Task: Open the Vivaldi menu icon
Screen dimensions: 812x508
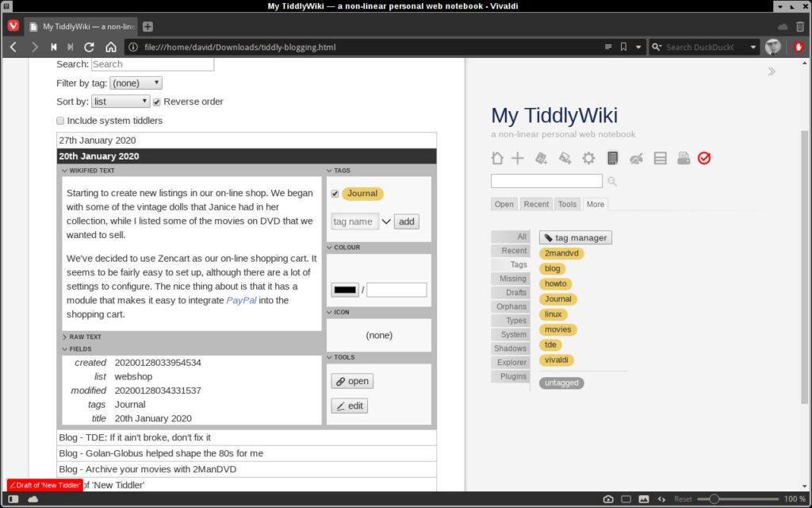Action: pos(13,26)
